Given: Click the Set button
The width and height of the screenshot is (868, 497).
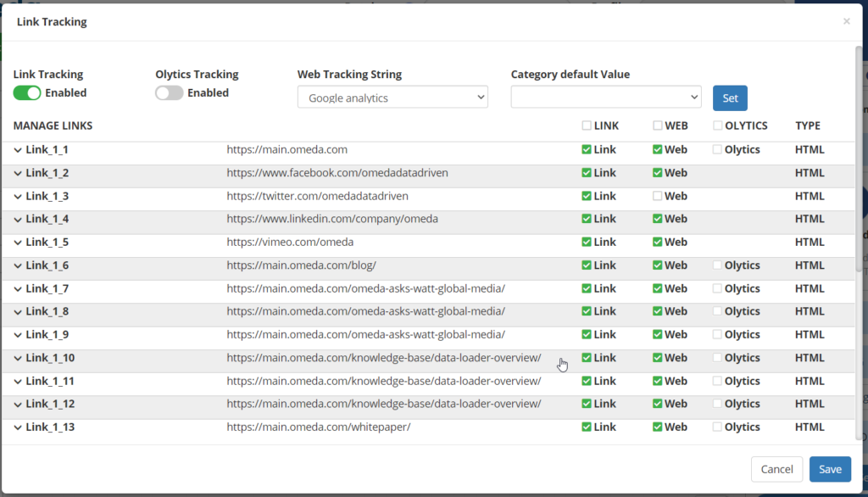Looking at the screenshot, I should pos(730,98).
